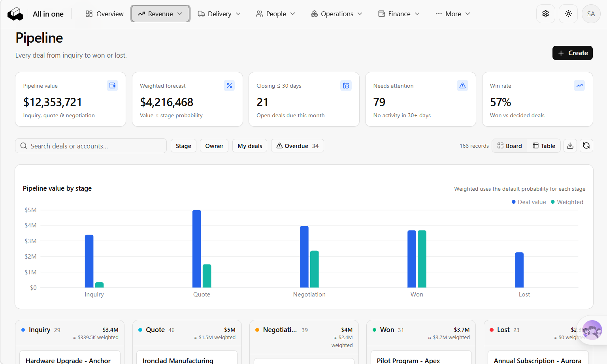Switch to Board view
The height and width of the screenshot is (364, 607).
coord(510,146)
